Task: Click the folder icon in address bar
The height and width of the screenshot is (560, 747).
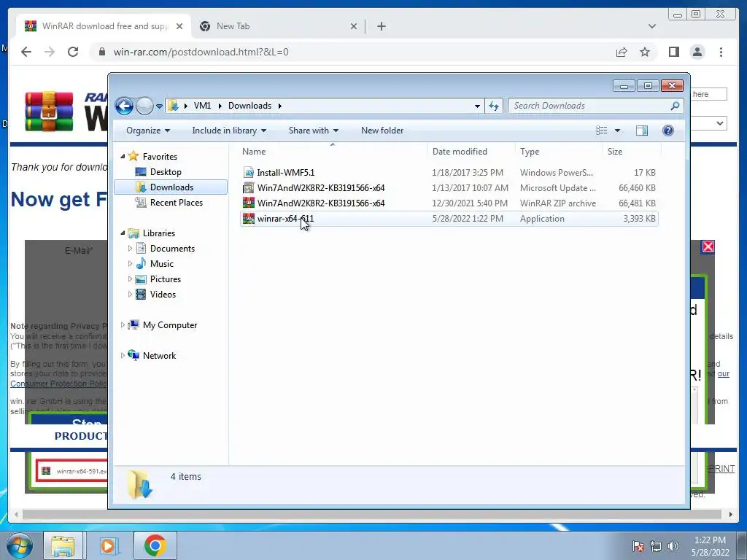Action: (x=174, y=106)
